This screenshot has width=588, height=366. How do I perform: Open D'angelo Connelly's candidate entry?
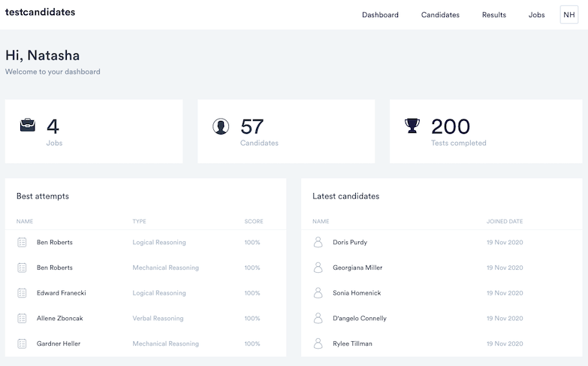(359, 319)
